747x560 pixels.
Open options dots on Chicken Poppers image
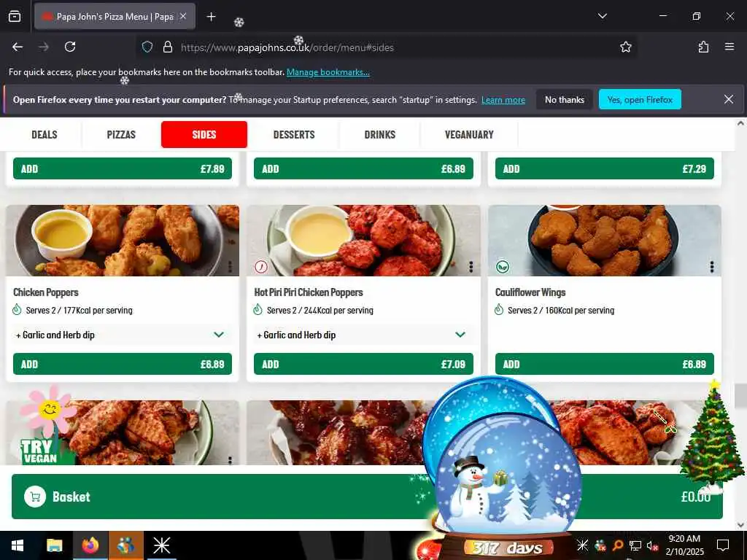[x=230, y=267]
